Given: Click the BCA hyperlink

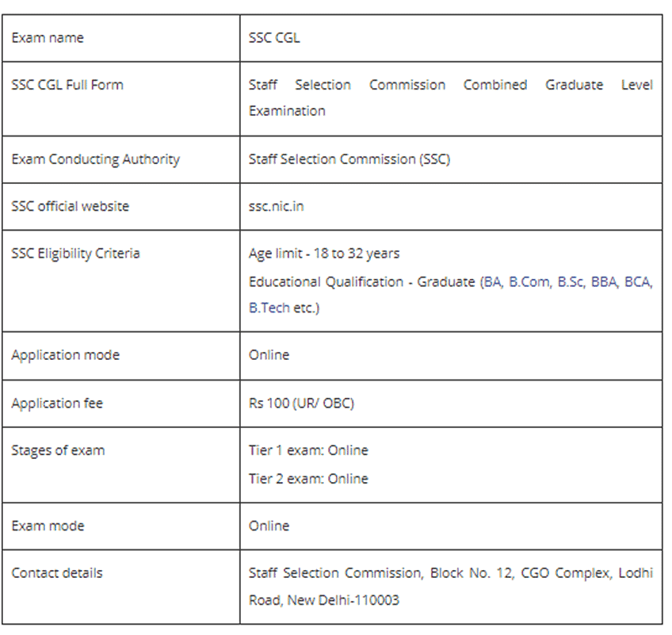Looking at the screenshot, I should tap(638, 282).
